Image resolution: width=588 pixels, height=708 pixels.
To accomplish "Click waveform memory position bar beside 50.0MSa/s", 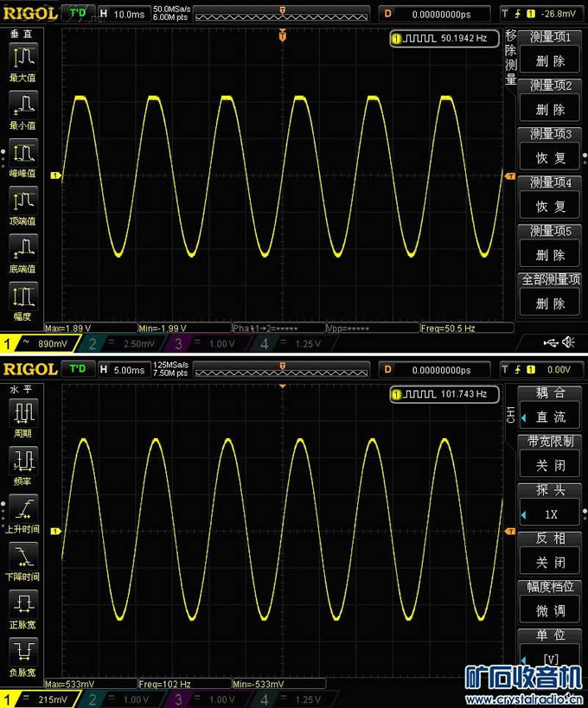I will click(282, 15).
